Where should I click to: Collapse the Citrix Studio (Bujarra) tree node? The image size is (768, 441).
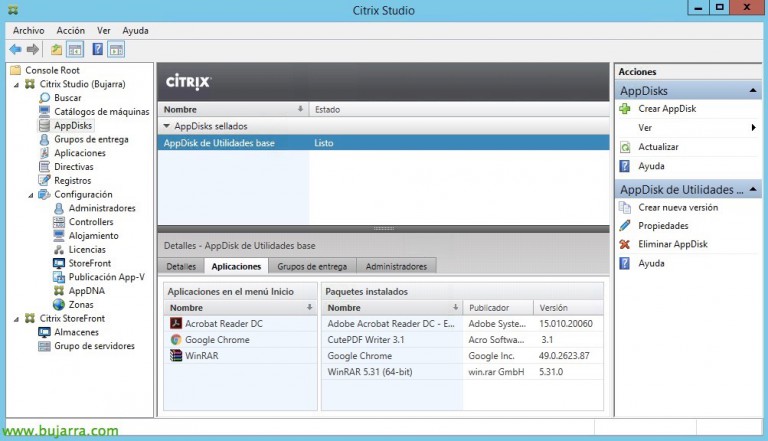[x=17, y=84]
